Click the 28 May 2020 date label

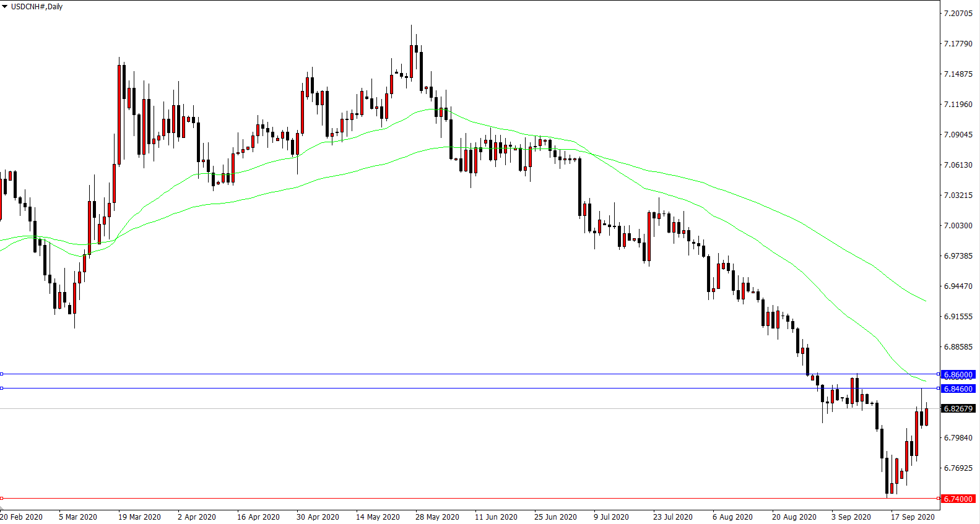(437, 517)
